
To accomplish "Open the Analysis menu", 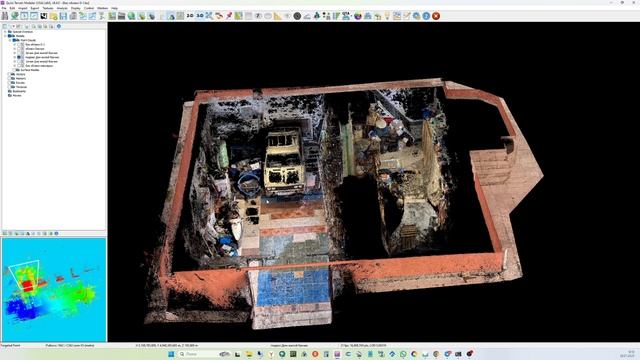I will click(x=62, y=8).
